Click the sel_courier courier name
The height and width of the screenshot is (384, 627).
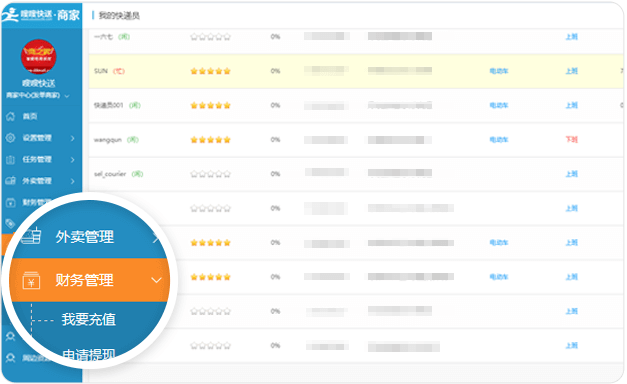(x=110, y=174)
